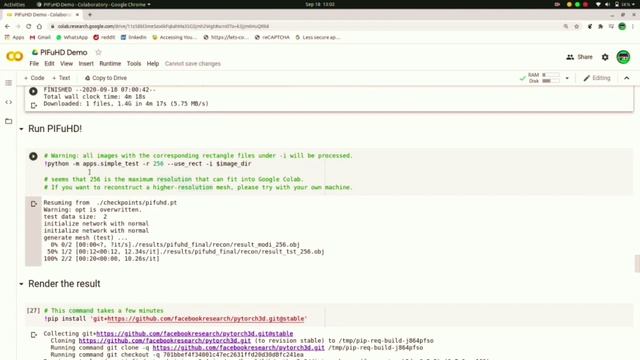Image resolution: width=640 pixels, height=360 pixels.
Task: Click the notebook vertical scrollbar thumb
Action: 637,263
